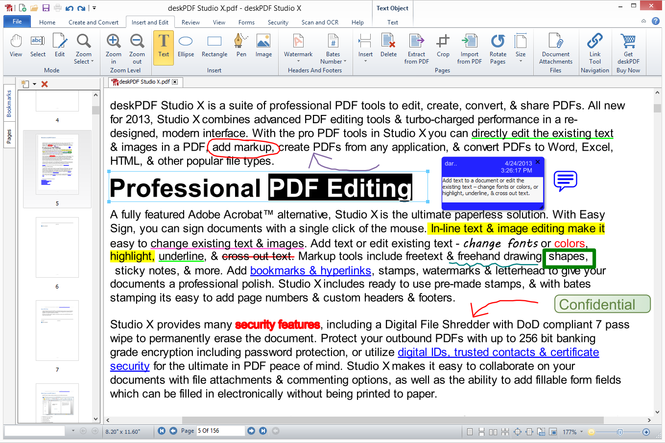665x443 pixels.
Task: Switch to Create and Convert tab
Action: (x=93, y=22)
